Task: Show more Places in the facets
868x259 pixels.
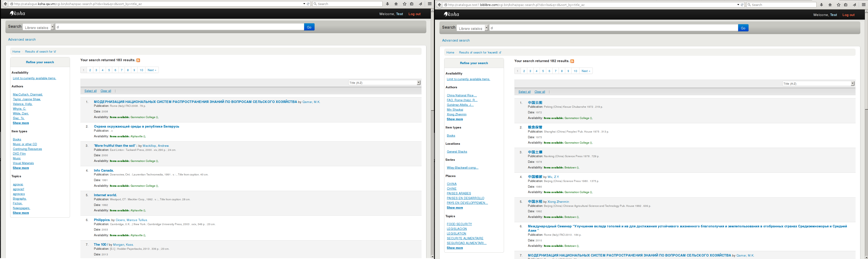Action: click(x=455, y=208)
